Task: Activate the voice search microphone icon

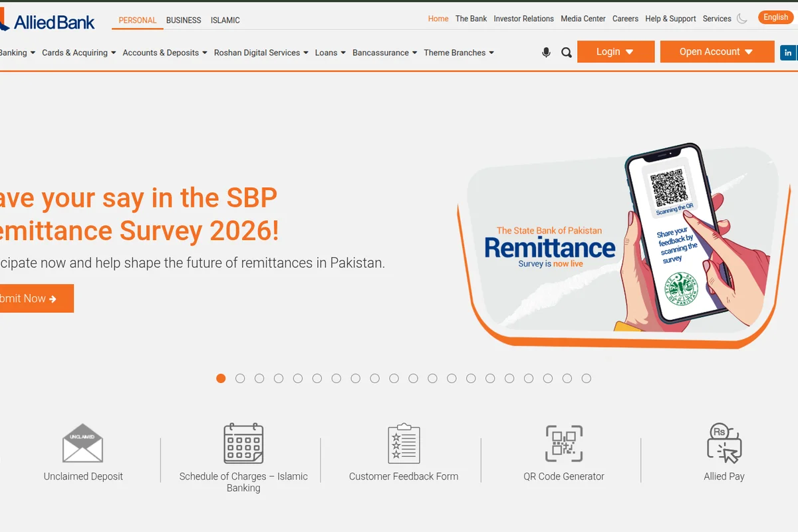Action: [x=546, y=52]
